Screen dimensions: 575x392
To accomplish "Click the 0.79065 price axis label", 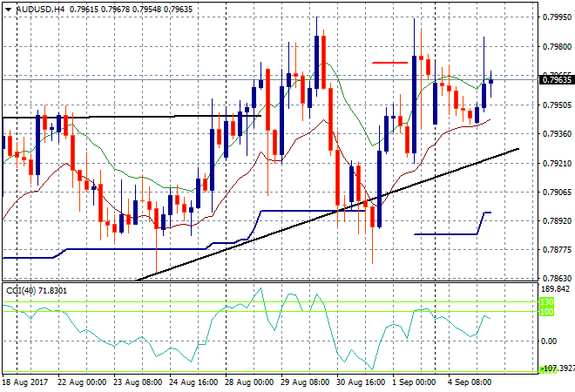I will tap(557, 193).
